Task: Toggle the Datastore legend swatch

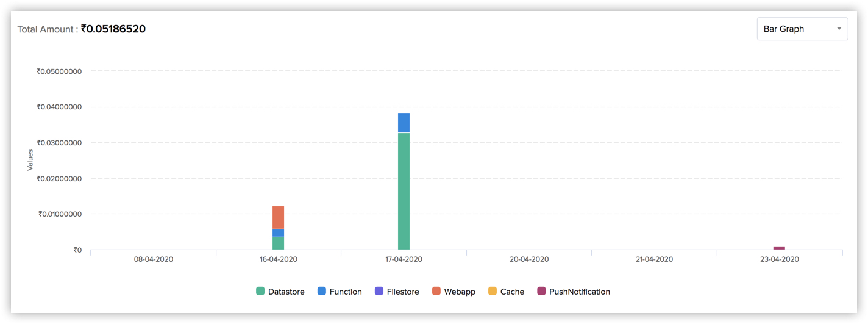Action: click(x=260, y=292)
